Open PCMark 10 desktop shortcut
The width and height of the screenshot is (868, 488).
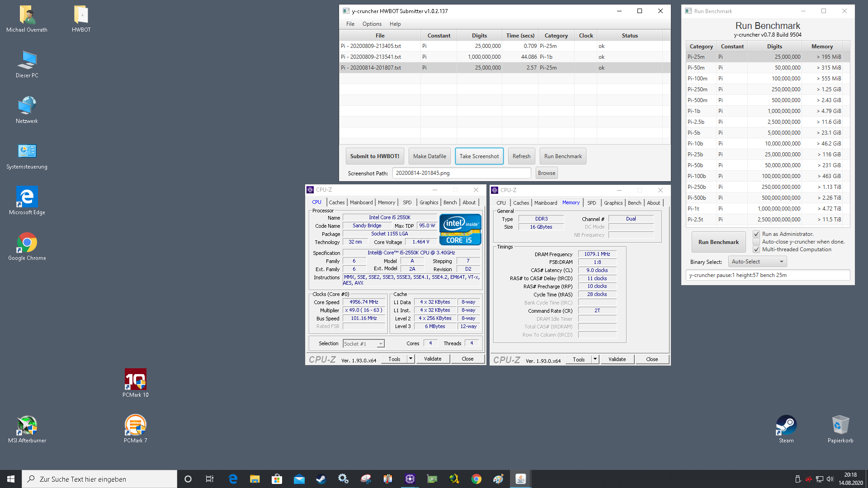pyautogui.click(x=135, y=383)
